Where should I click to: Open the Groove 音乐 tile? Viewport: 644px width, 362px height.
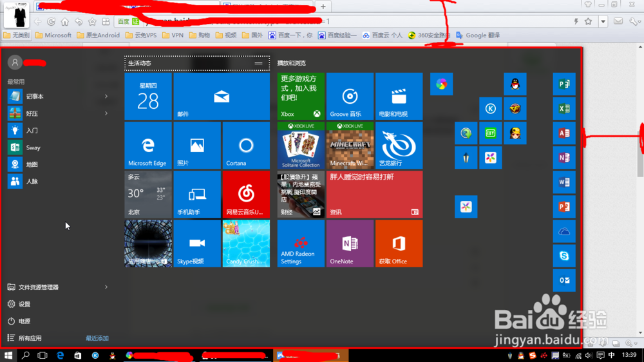[x=350, y=97]
